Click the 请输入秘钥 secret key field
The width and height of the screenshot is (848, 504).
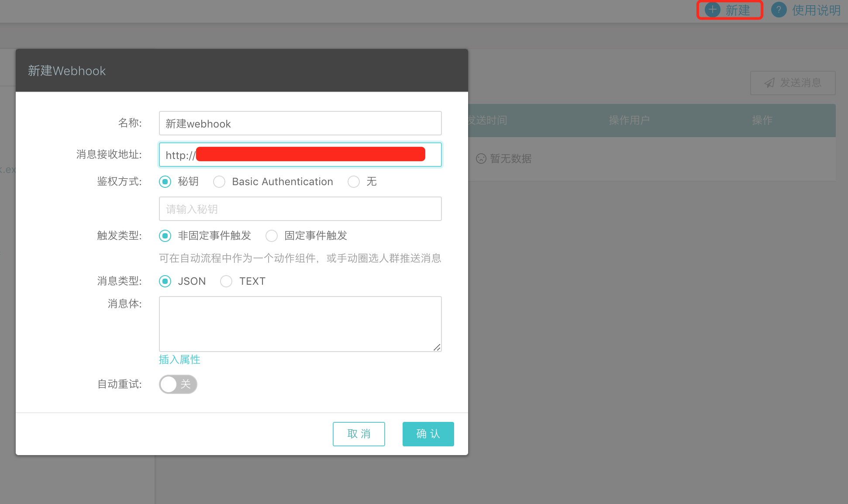[x=300, y=209]
